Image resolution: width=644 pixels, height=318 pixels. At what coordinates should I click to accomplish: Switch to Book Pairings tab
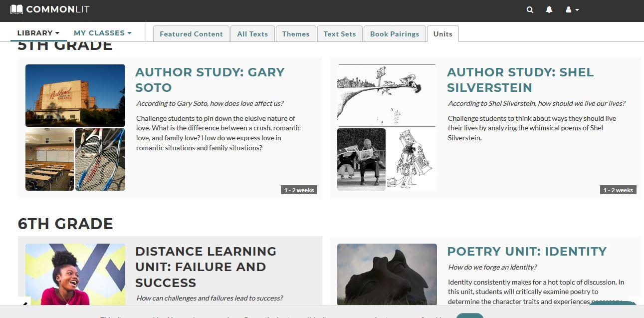coord(395,34)
